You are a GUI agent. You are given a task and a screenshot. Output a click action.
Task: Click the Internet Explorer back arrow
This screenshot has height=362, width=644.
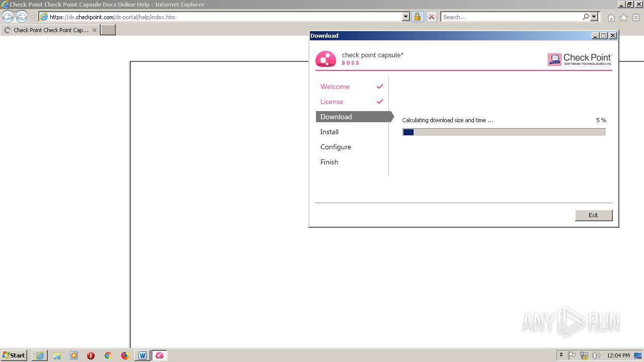8,17
